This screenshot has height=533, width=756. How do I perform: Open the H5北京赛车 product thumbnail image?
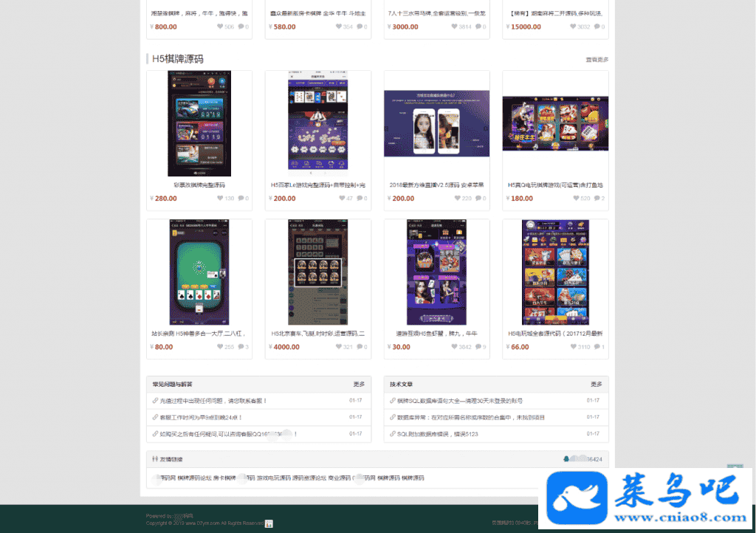tap(318, 271)
